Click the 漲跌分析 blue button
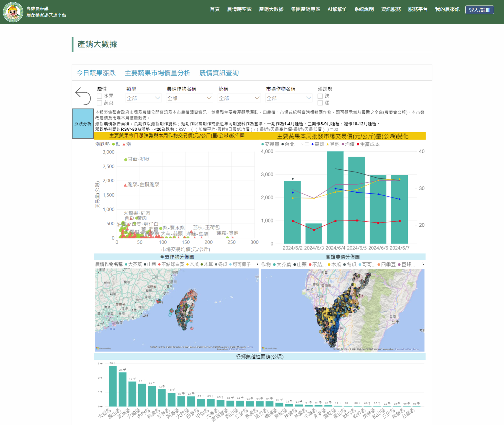The width and height of the screenshot is (504, 425). (83, 124)
